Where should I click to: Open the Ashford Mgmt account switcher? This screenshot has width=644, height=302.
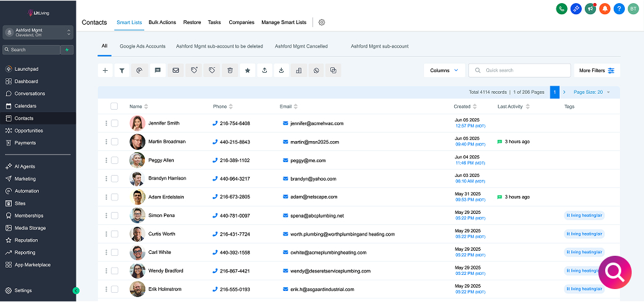click(x=38, y=32)
